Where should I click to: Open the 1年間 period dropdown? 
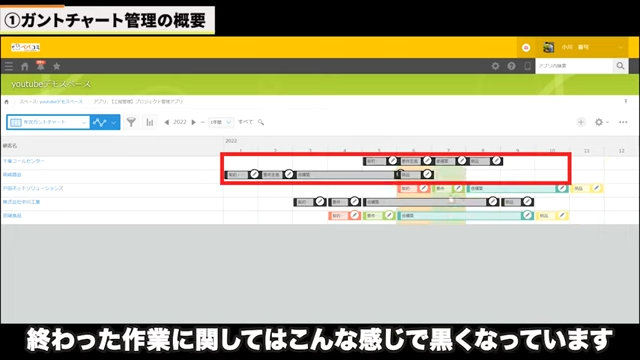tap(221, 122)
